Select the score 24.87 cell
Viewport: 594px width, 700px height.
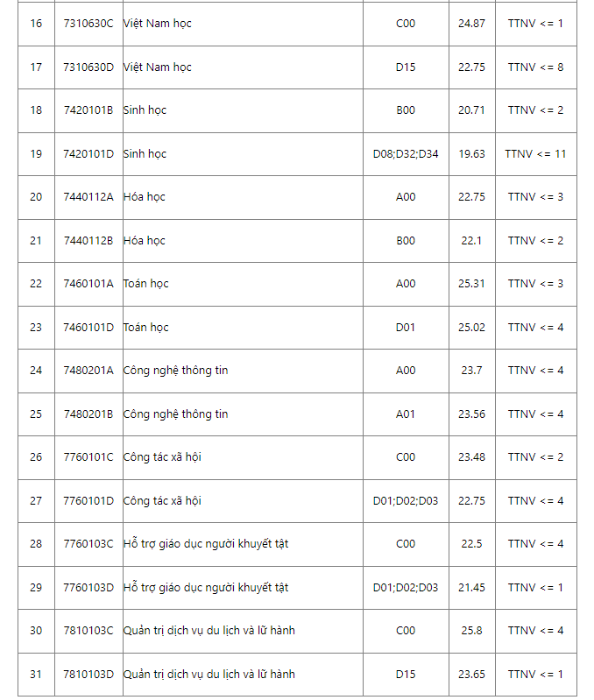pyautogui.click(x=471, y=24)
